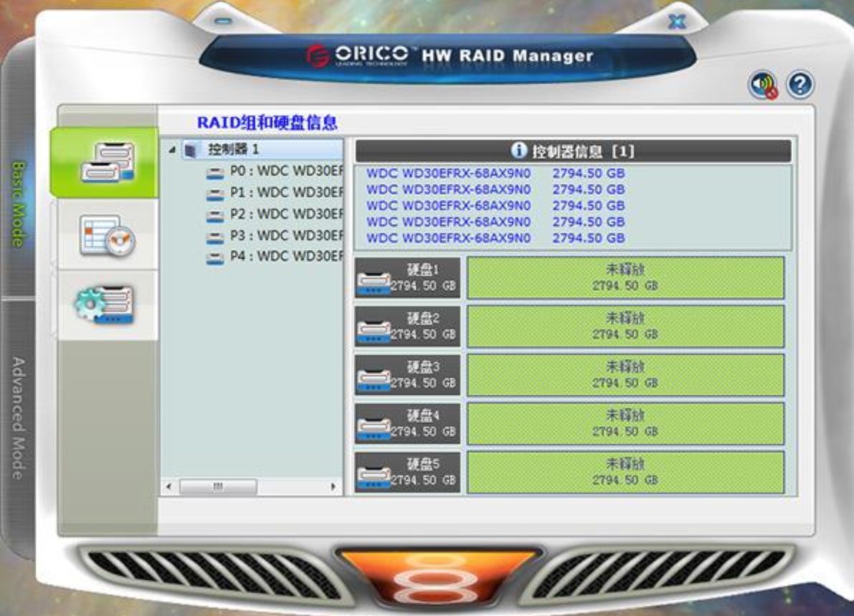
Task: Click the horizontal scrollbar thumb in tree
Action: (218, 486)
